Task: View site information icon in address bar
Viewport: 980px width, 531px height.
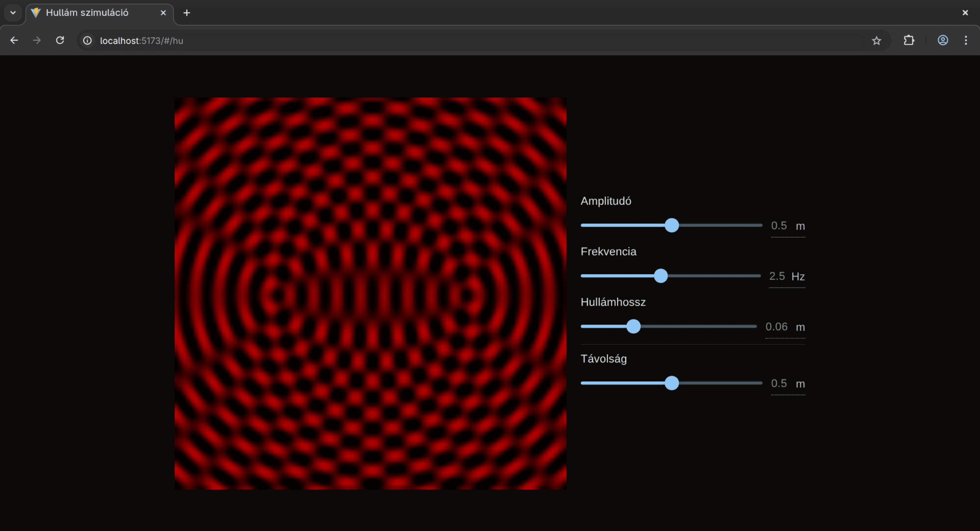Action: pos(87,40)
